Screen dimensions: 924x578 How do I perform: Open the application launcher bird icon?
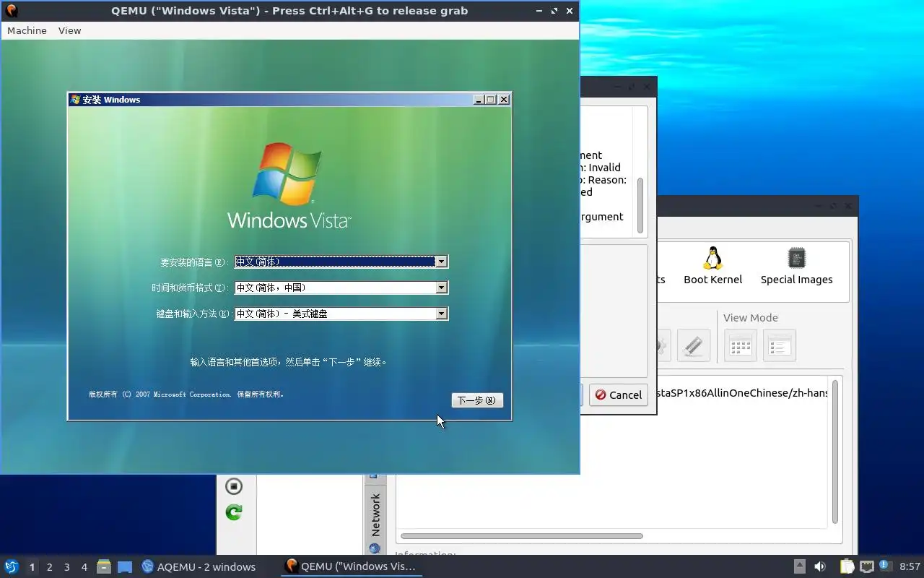11,566
